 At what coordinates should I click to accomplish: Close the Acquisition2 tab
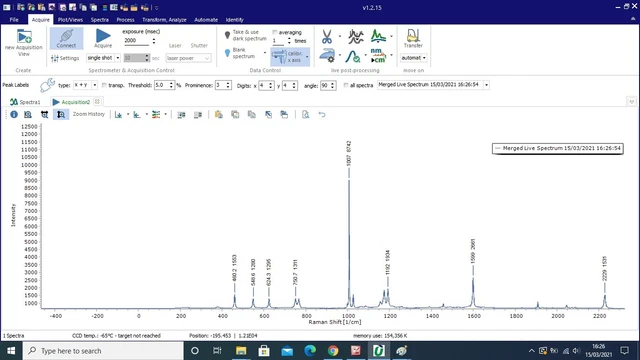(97, 102)
